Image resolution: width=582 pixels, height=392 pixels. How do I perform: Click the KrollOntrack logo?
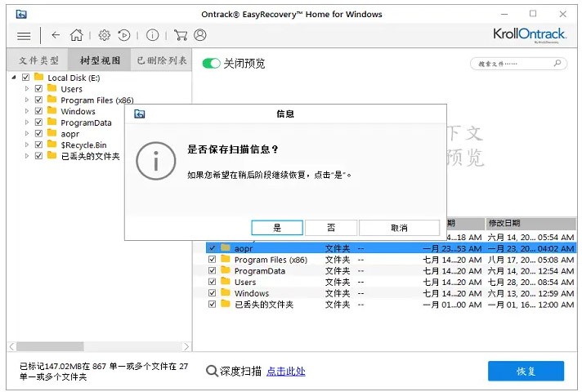tap(530, 35)
